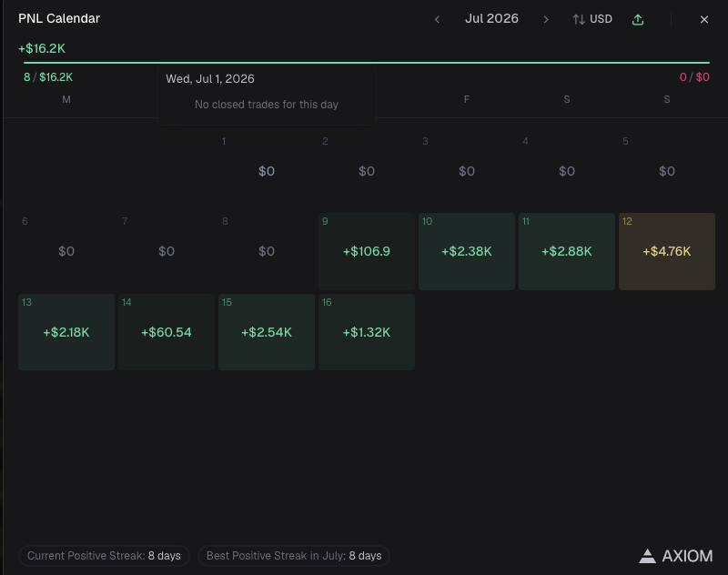Select the July 13 cell with +$2.18K
Viewport: 728px width, 575px height.
(66, 332)
